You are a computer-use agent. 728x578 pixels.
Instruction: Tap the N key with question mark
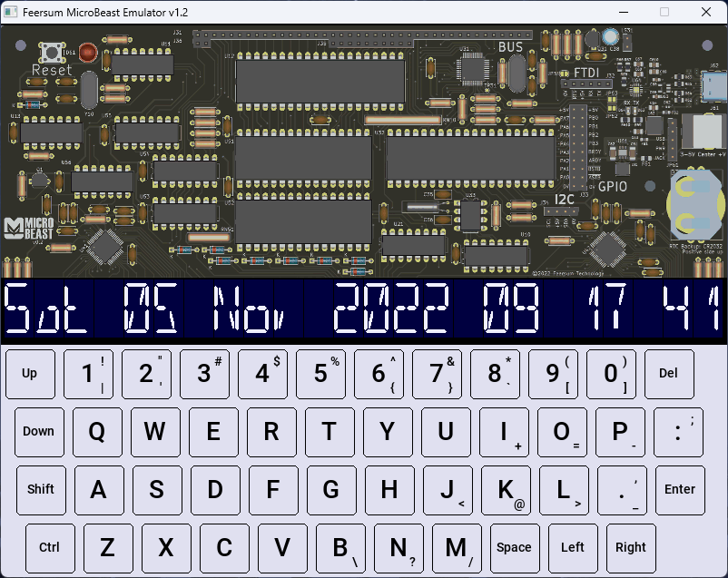(x=398, y=548)
